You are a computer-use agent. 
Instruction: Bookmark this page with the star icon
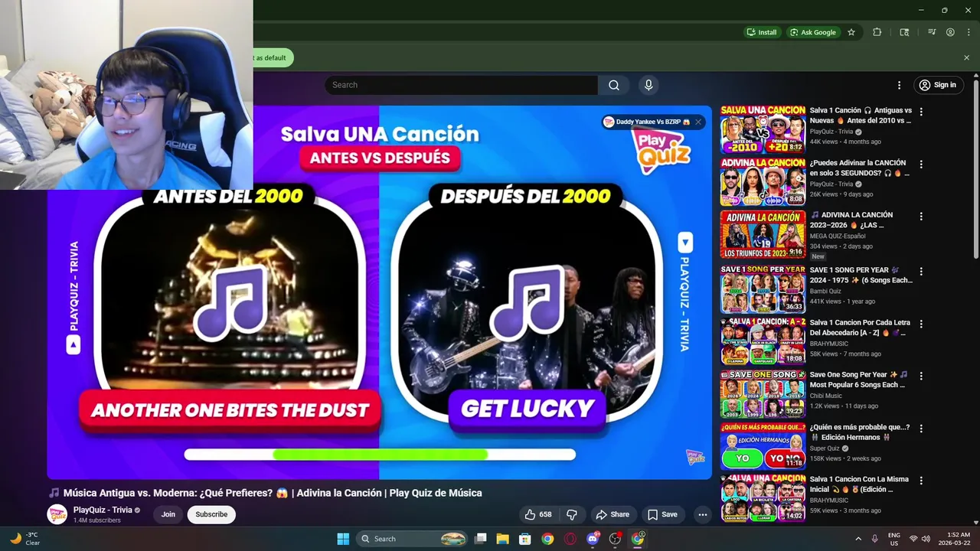pos(851,32)
